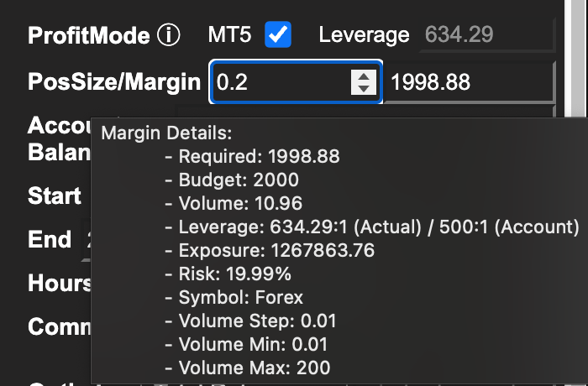
Task: Click the Leverage field showing 634.29
Action: tap(487, 35)
